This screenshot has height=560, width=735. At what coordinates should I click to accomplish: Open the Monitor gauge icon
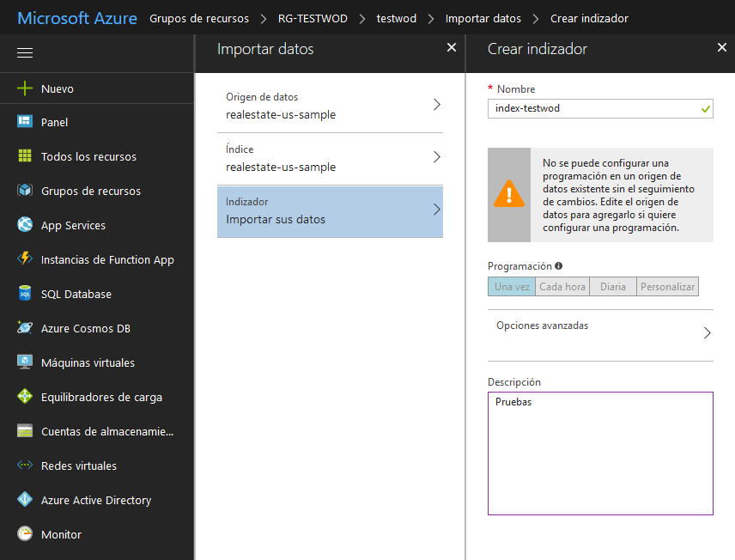[25, 534]
